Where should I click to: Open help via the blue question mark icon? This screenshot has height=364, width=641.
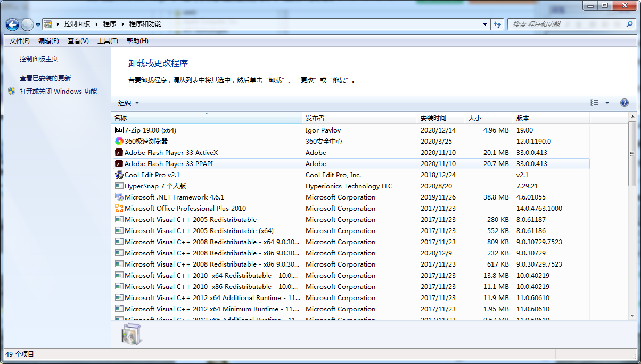point(624,103)
